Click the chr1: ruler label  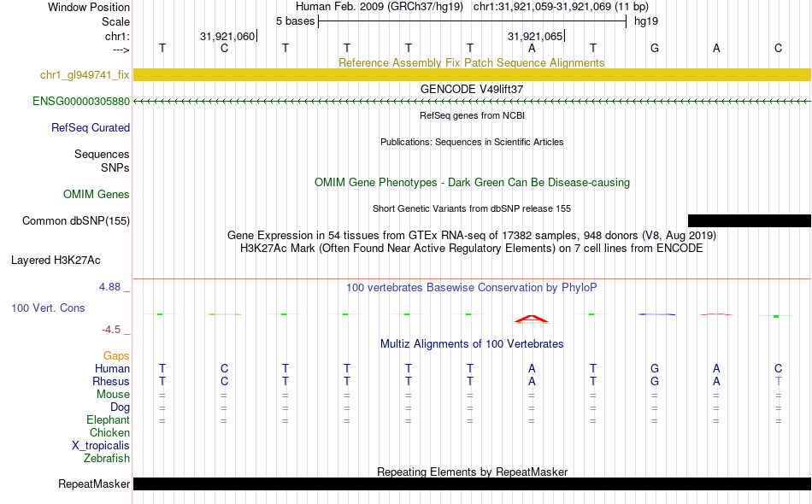point(117,36)
